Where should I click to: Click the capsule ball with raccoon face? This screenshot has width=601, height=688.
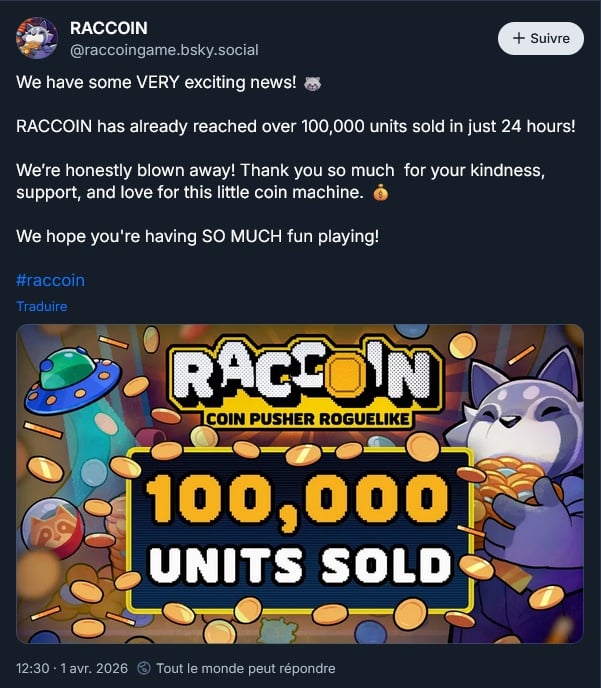tap(52, 527)
